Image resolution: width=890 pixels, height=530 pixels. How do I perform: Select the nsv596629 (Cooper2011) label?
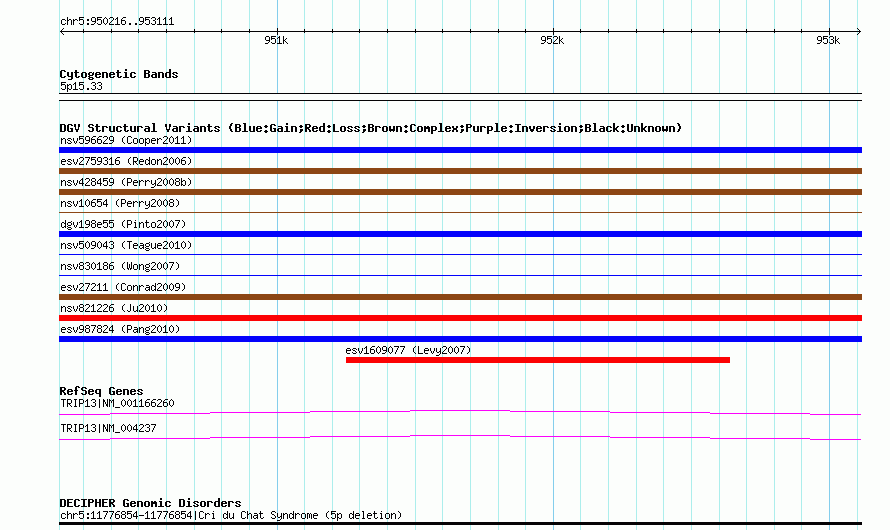(126, 140)
